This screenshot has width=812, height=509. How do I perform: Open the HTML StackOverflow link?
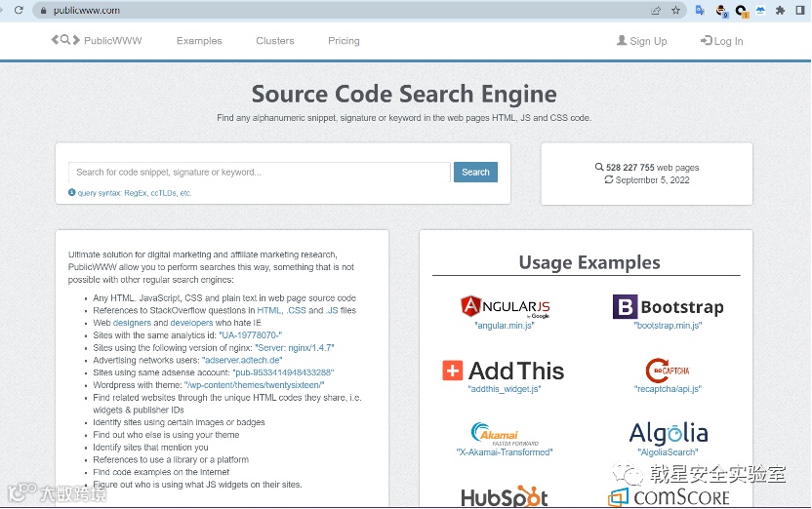(x=269, y=310)
